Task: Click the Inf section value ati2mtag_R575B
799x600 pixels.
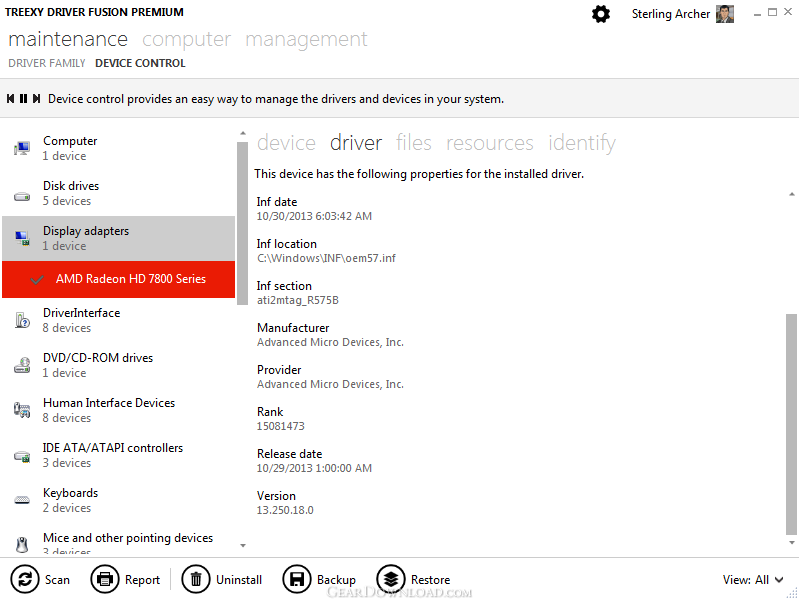Action: coord(298,300)
